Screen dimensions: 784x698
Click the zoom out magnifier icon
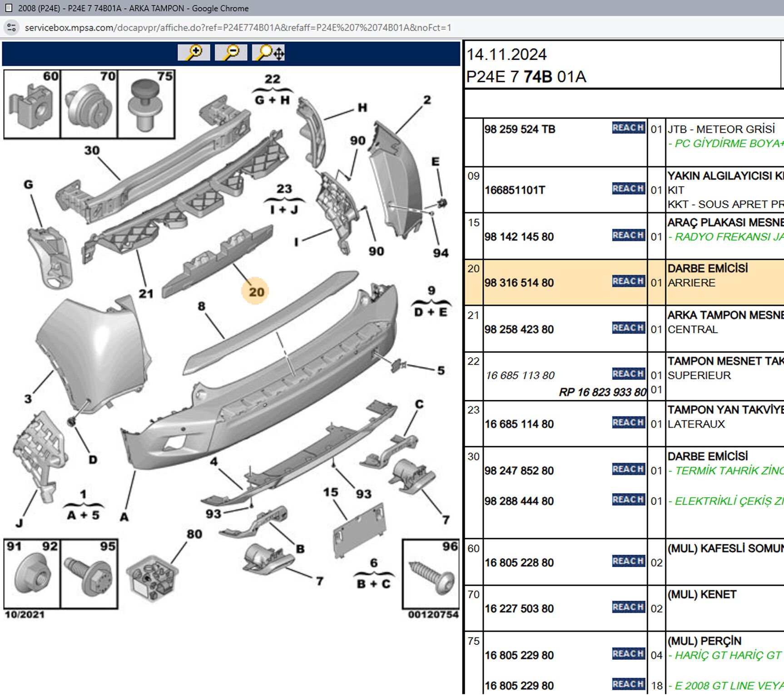pyautogui.click(x=231, y=53)
